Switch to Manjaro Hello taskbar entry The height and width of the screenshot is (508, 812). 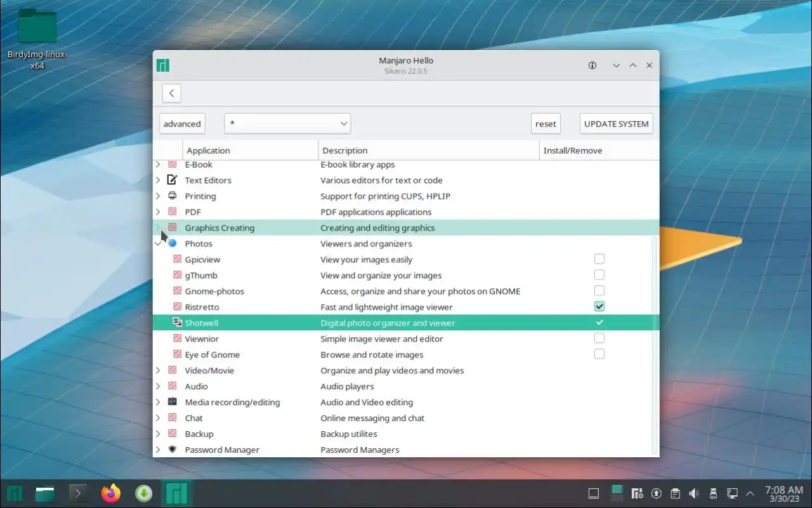(177, 493)
